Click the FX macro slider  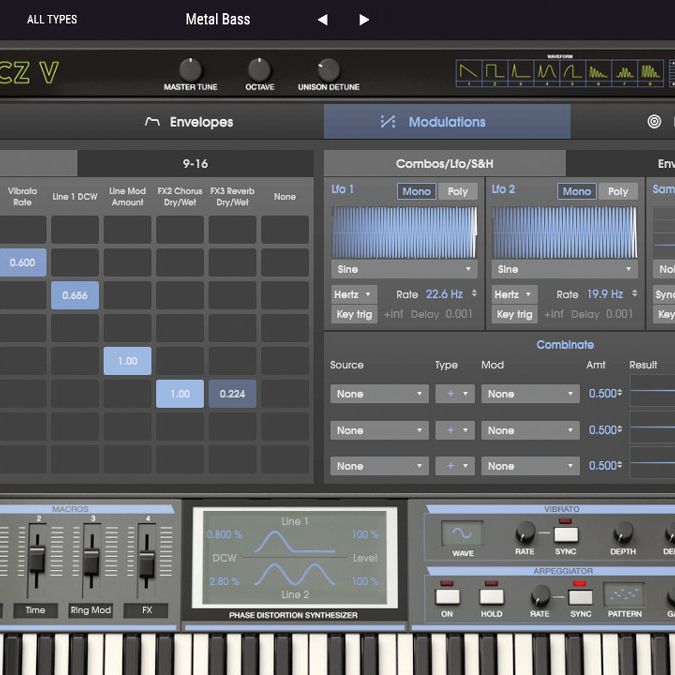click(x=146, y=563)
